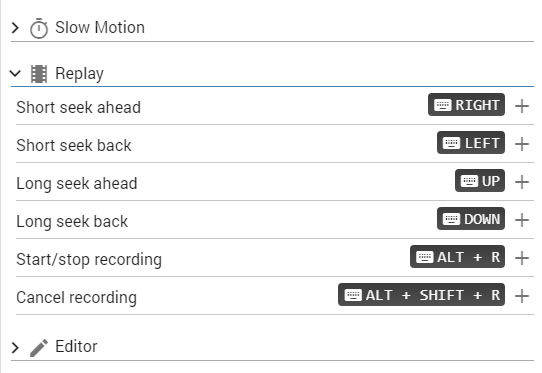Expand the Slow Motion section chevron

point(15,28)
